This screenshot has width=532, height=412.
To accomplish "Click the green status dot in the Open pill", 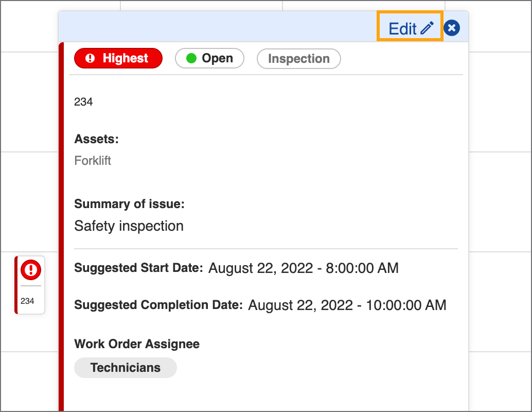I will 190,58.
